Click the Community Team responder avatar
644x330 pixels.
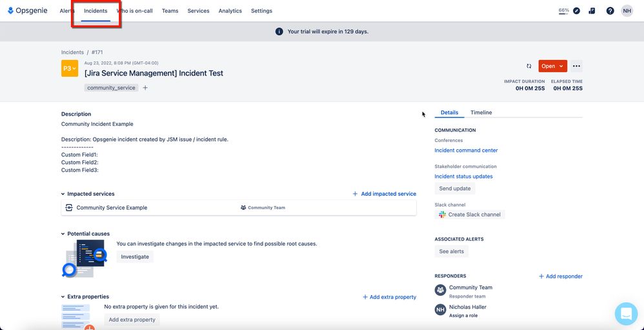pos(440,290)
